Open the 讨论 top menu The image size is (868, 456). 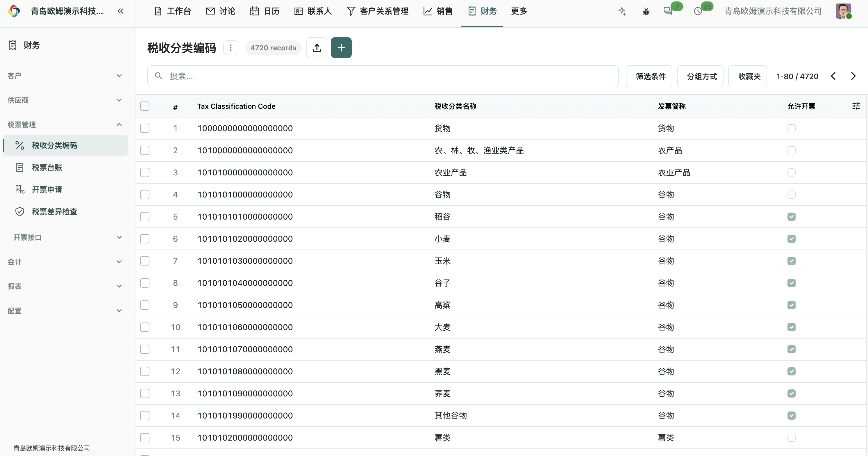coord(220,11)
